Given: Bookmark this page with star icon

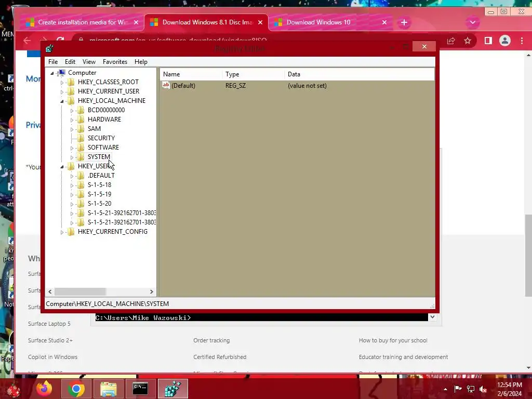Looking at the screenshot, I should (468, 41).
